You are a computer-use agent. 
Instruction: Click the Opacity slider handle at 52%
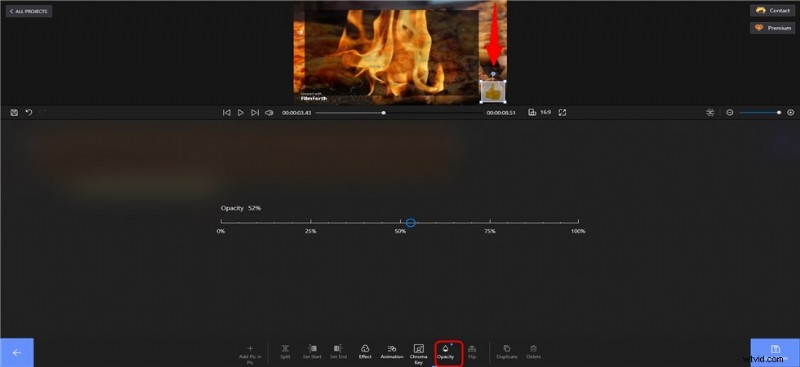pyautogui.click(x=411, y=223)
